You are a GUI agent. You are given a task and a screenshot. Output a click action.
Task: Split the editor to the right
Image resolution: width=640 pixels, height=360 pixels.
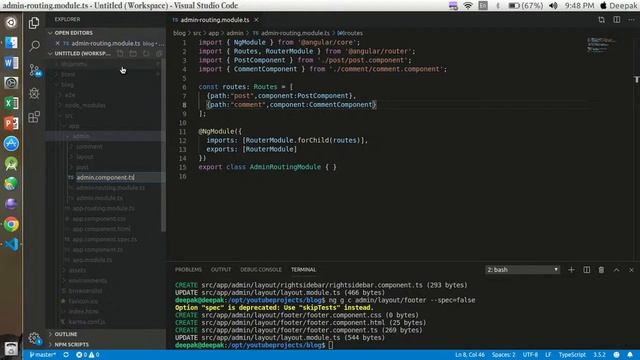click(x=617, y=20)
